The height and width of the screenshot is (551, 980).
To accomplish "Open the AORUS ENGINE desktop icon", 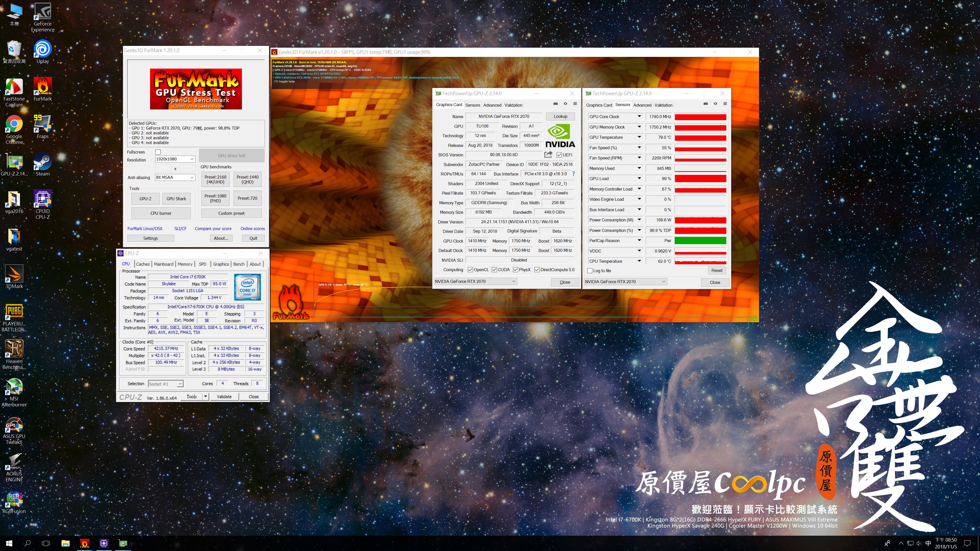I will pyautogui.click(x=14, y=467).
